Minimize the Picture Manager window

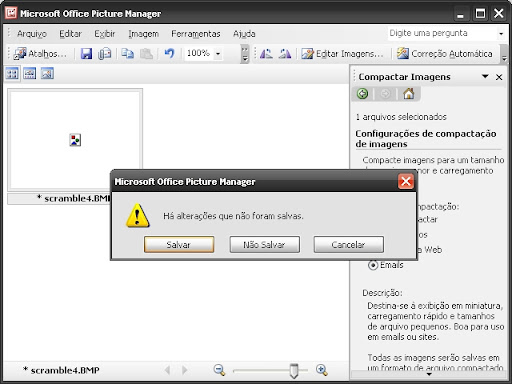[x=460, y=14]
